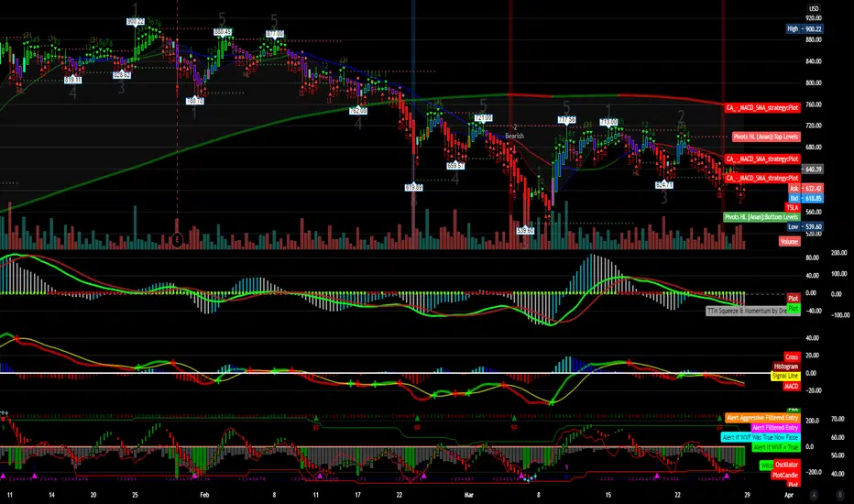The image size is (854, 504).
Task: Click the Apr date on time axis
Action: [x=789, y=495]
